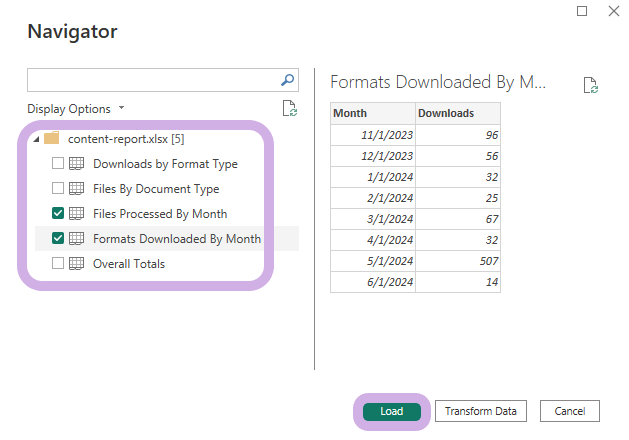Click the search magnifier icon
Viewport: 629px width, 440px height.
coord(287,80)
